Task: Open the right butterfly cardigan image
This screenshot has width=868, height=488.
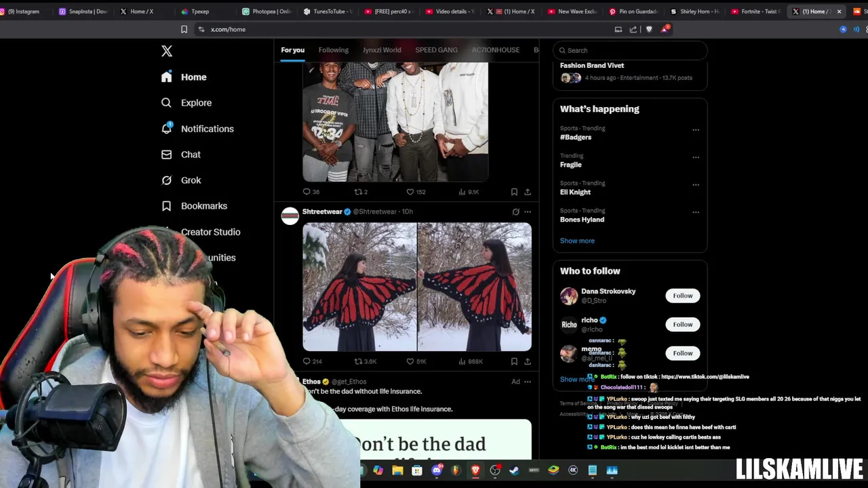Action: point(475,287)
